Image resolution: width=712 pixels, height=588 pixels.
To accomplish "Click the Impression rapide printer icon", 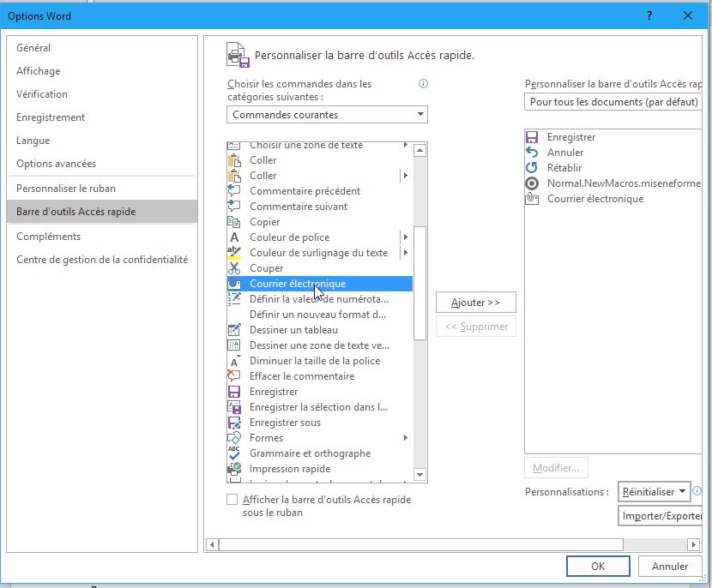I will pyautogui.click(x=234, y=469).
